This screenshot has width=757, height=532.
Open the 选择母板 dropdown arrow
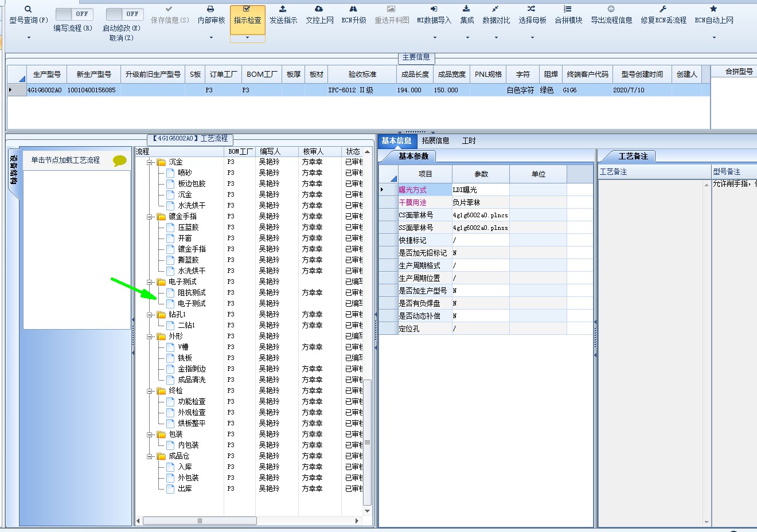pos(532,38)
